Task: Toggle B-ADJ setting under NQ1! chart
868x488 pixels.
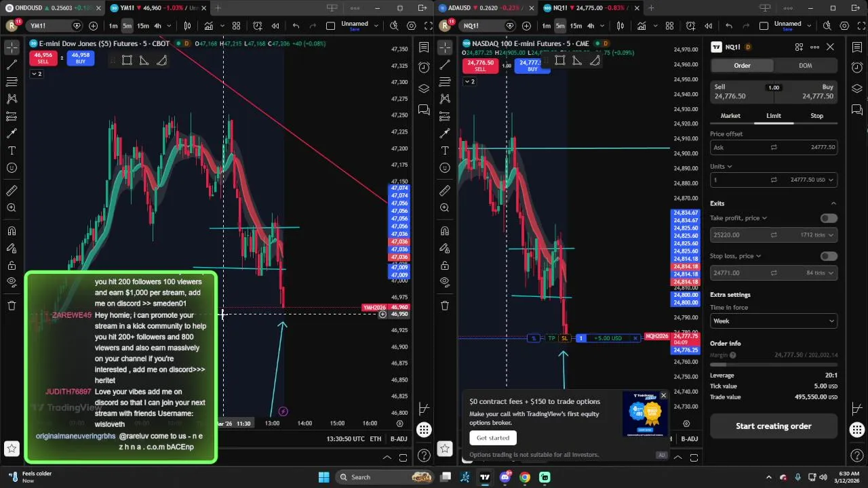Action: (689, 439)
